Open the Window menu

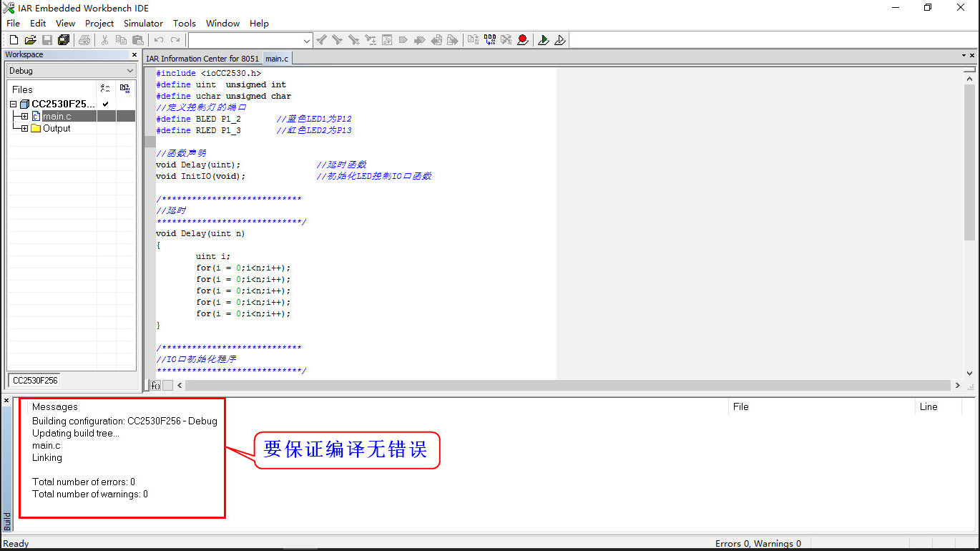click(222, 24)
